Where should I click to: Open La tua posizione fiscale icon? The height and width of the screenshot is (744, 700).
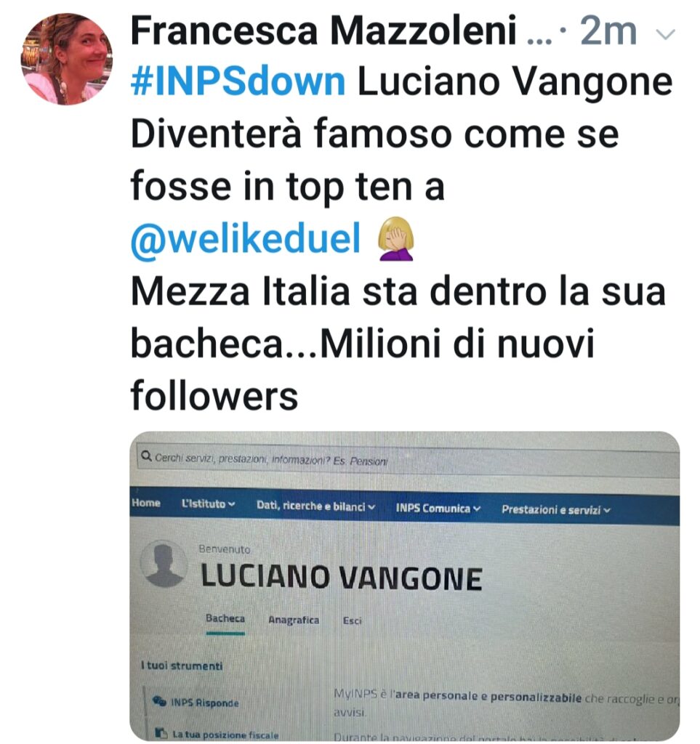point(161,733)
